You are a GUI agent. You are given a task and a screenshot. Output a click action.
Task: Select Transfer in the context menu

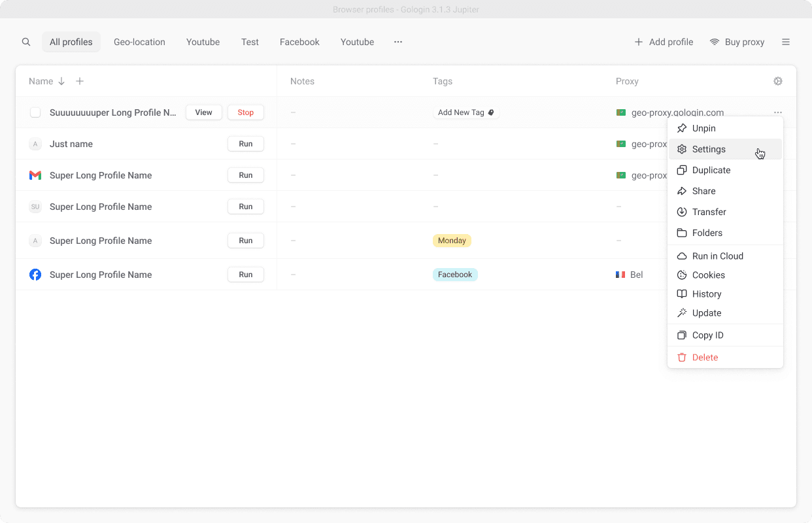pyautogui.click(x=725, y=212)
